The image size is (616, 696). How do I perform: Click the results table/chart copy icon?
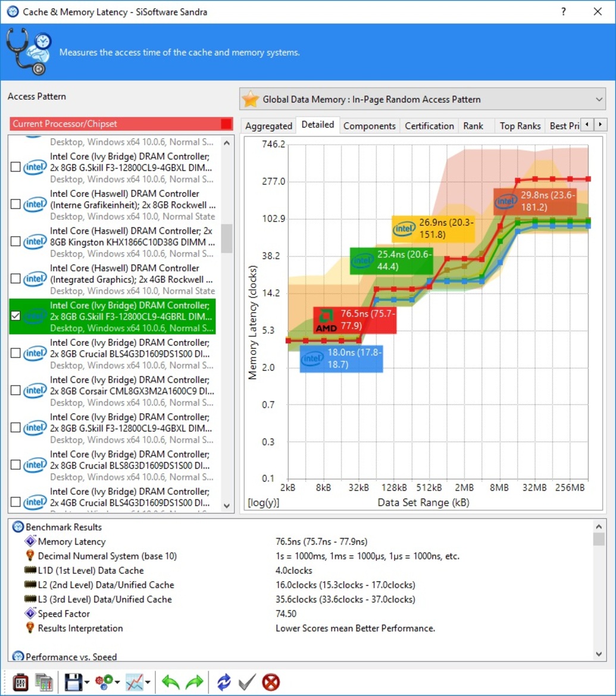(x=44, y=682)
